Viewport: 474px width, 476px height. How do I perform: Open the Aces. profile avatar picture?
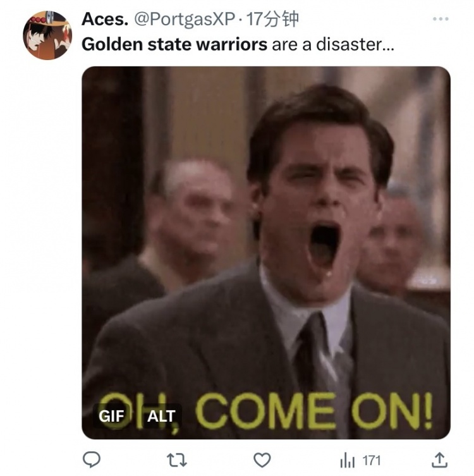point(47,35)
